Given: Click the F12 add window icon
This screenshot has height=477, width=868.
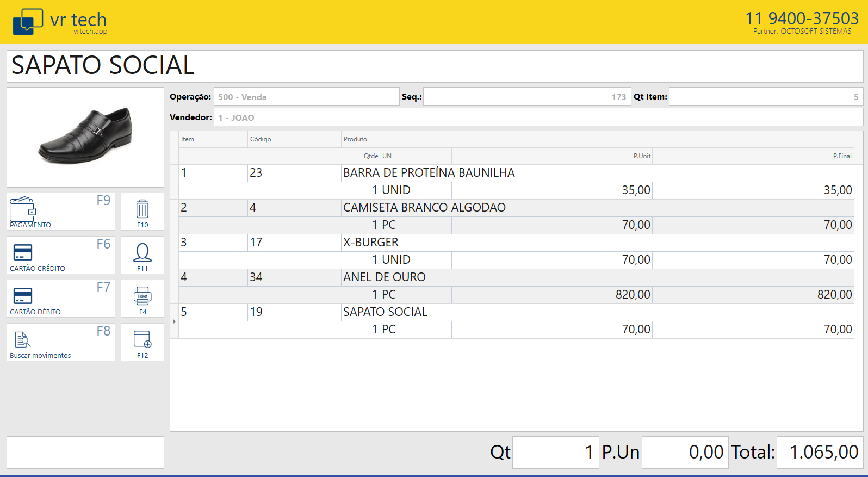Looking at the screenshot, I should tap(142, 342).
